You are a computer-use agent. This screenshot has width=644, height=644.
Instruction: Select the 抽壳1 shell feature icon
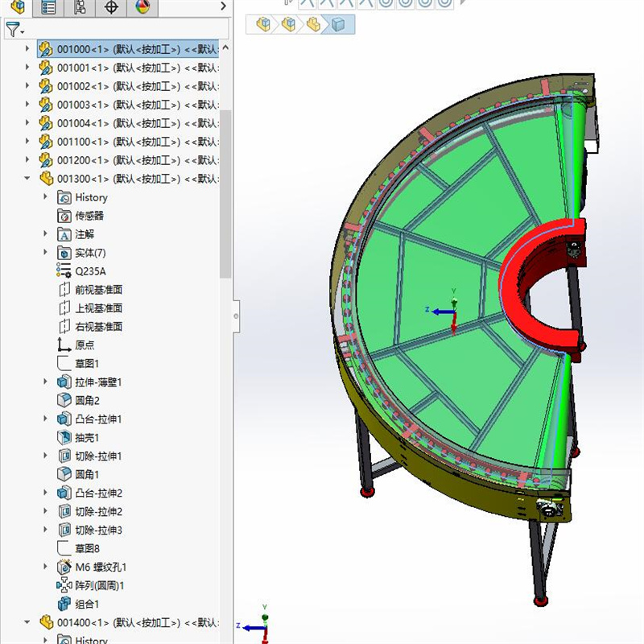[x=64, y=437]
